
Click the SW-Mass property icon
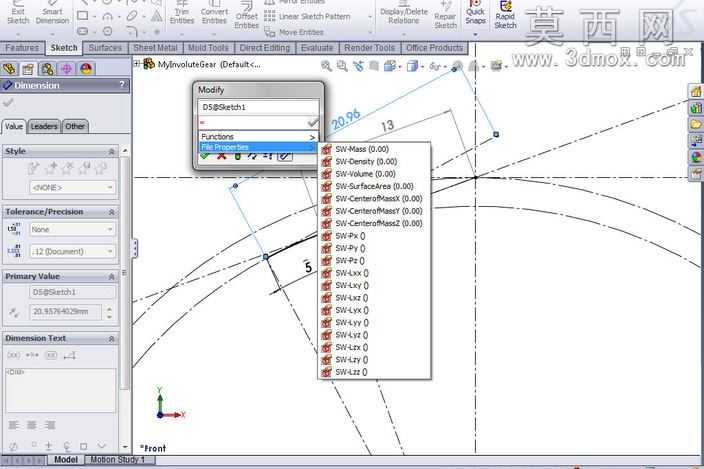327,149
